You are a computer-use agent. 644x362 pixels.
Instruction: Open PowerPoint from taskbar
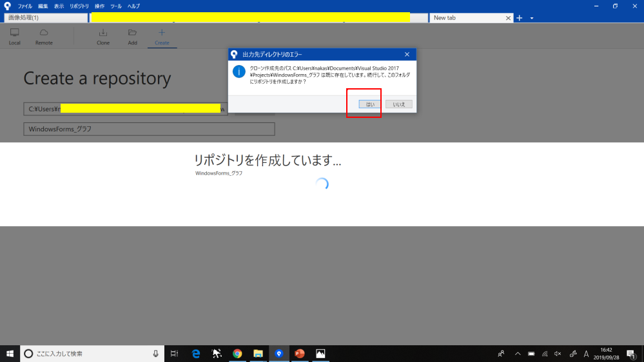coord(299,354)
